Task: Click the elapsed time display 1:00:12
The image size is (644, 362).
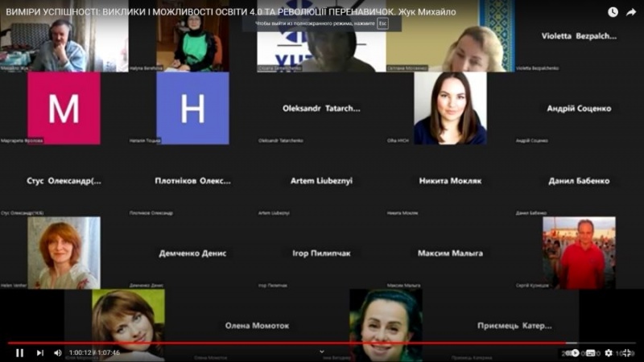Action: point(80,352)
